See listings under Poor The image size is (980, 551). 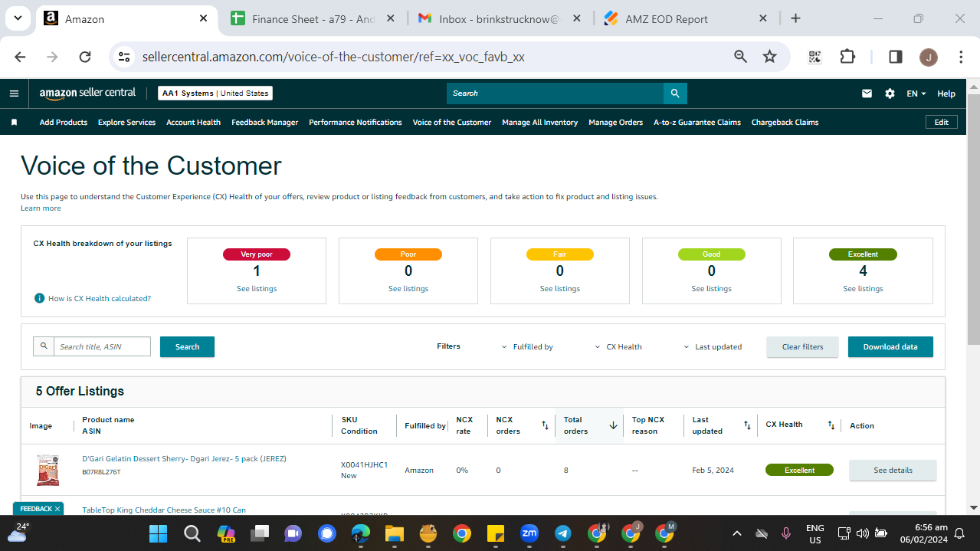(x=408, y=289)
